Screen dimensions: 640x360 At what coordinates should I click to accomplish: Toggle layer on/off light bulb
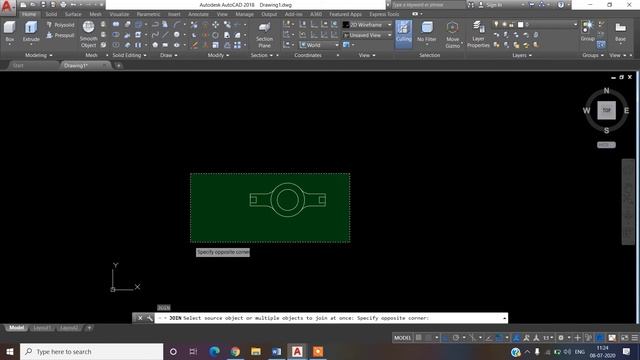click(496, 24)
